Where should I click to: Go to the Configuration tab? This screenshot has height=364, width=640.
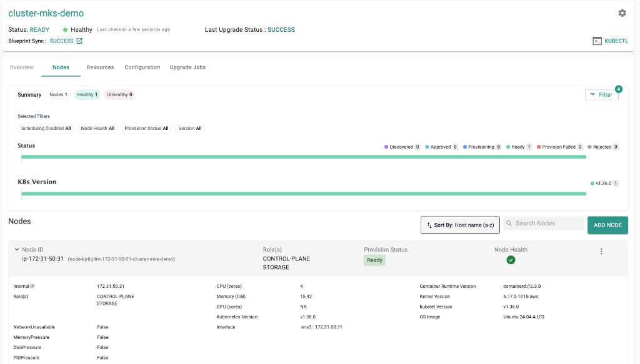point(142,67)
